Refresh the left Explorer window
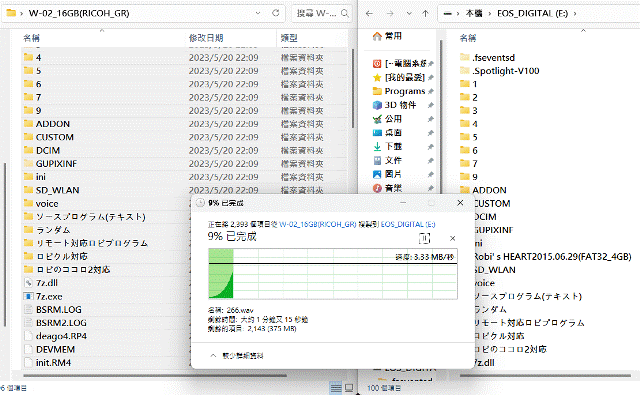Viewport: 640px width, 395px height. [276, 13]
